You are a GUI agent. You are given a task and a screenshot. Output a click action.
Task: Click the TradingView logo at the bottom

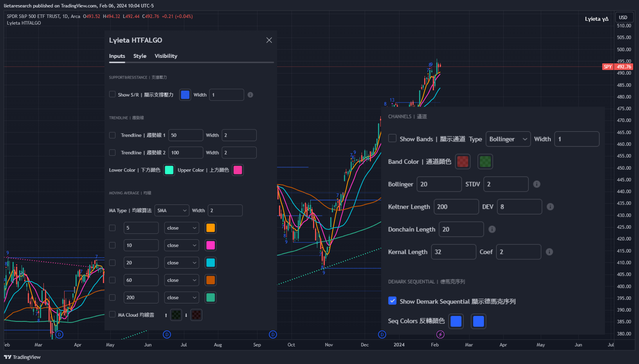(22, 357)
